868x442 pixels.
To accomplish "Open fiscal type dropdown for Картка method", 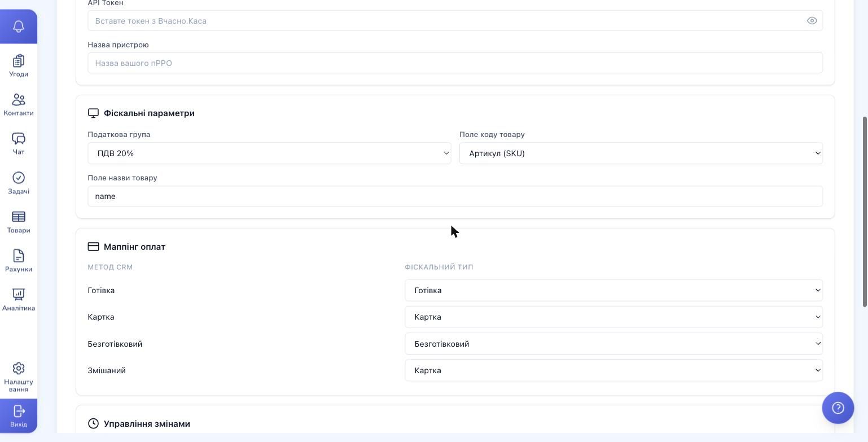I will (613, 317).
